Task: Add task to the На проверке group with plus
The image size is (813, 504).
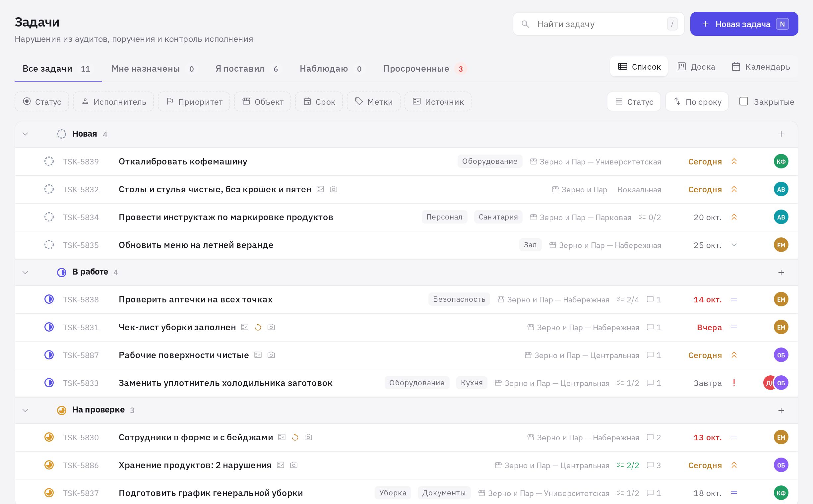Action: point(781,410)
